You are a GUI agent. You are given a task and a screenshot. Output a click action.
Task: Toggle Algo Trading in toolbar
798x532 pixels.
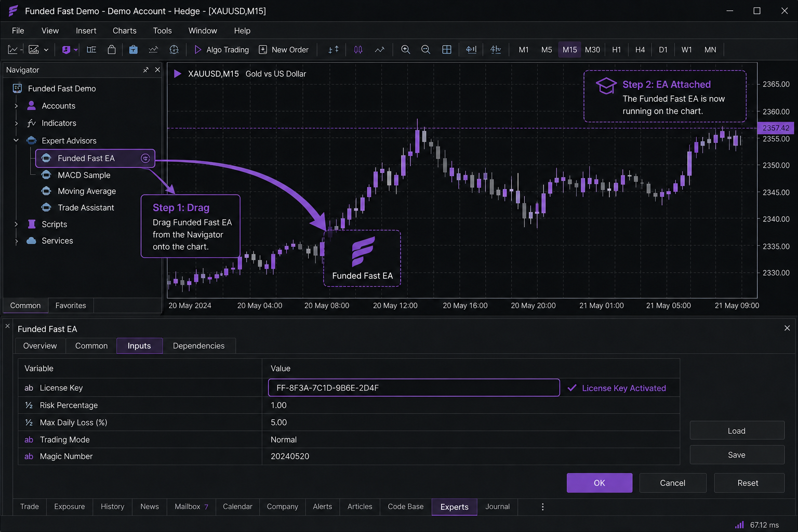(221, 50)
